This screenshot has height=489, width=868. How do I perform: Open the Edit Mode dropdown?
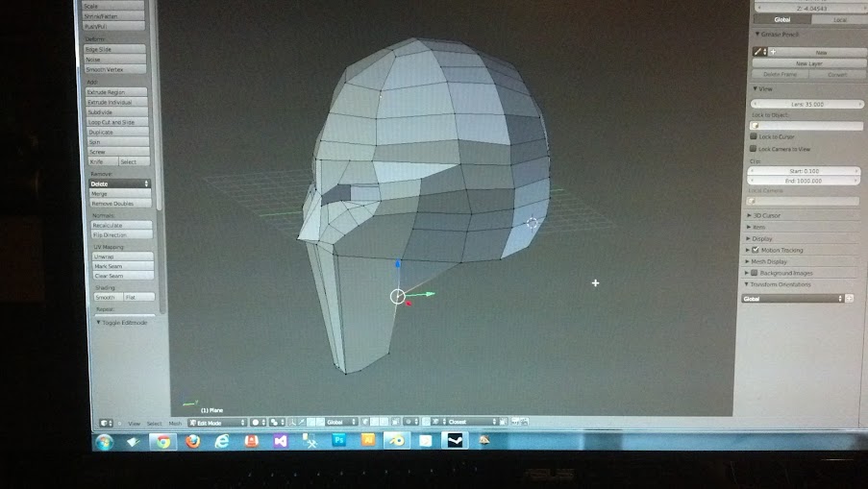pos(216,423)
